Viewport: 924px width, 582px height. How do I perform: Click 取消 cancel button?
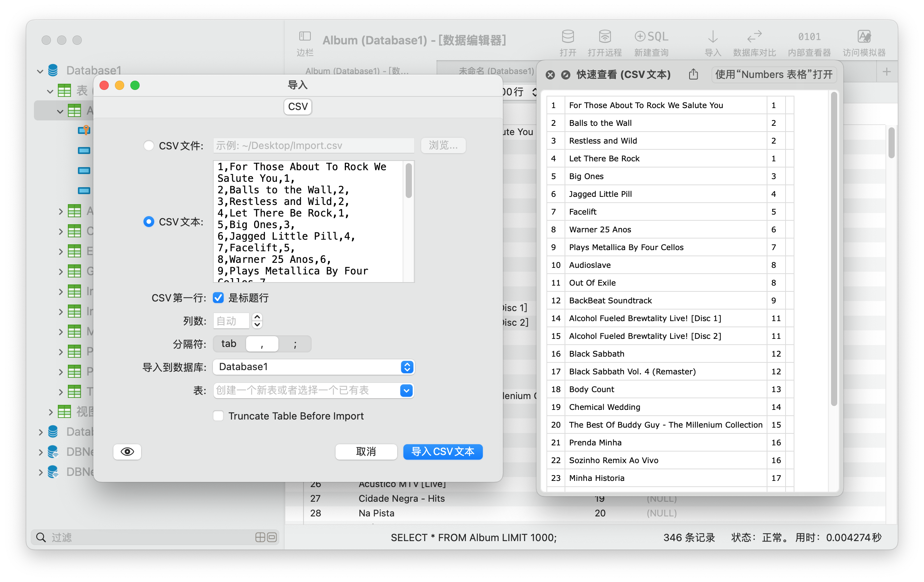[x=366, y=452]
